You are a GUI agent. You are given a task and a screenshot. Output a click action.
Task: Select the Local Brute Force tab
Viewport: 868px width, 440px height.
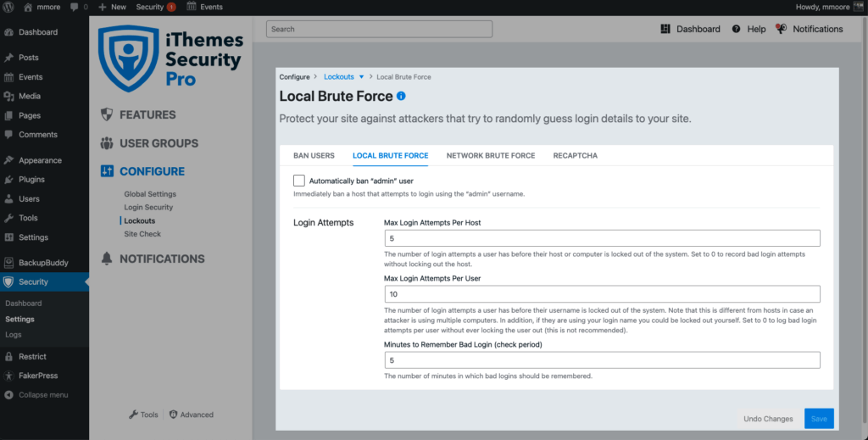pyautogui.click(x=390, y=155)
